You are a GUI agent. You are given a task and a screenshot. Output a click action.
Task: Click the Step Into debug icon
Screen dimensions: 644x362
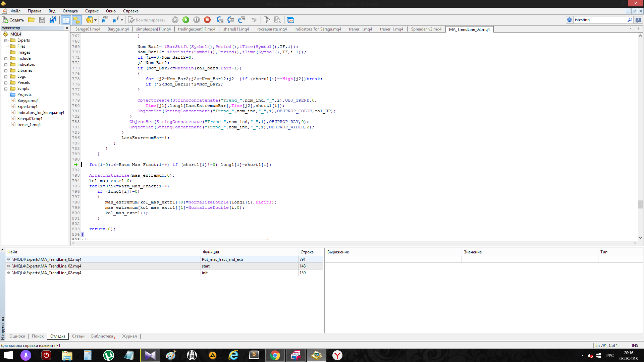pos(220,20)
